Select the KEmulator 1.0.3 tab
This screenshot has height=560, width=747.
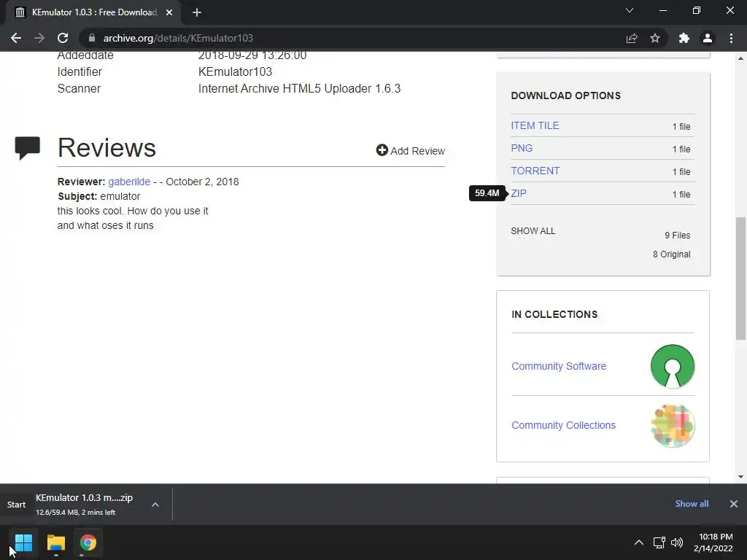pyautogui.click(x=94, y=12)
